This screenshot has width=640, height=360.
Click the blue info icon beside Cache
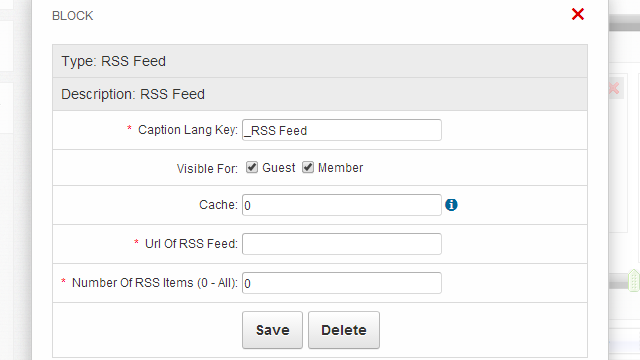pos(451,205)
